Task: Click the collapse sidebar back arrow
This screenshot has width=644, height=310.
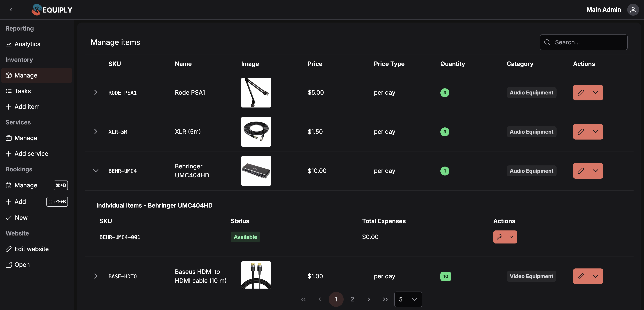Action: 11,10
